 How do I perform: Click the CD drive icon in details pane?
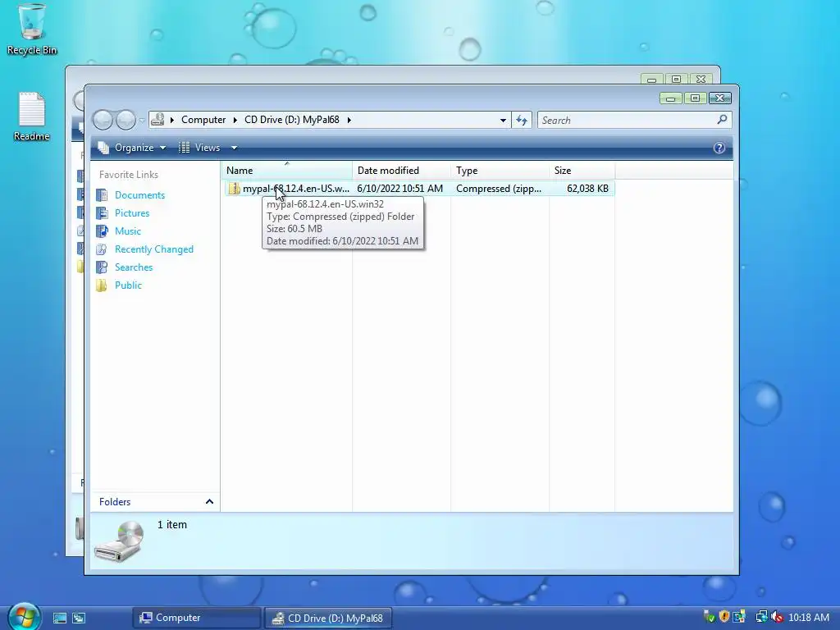(x=120, y=541)
